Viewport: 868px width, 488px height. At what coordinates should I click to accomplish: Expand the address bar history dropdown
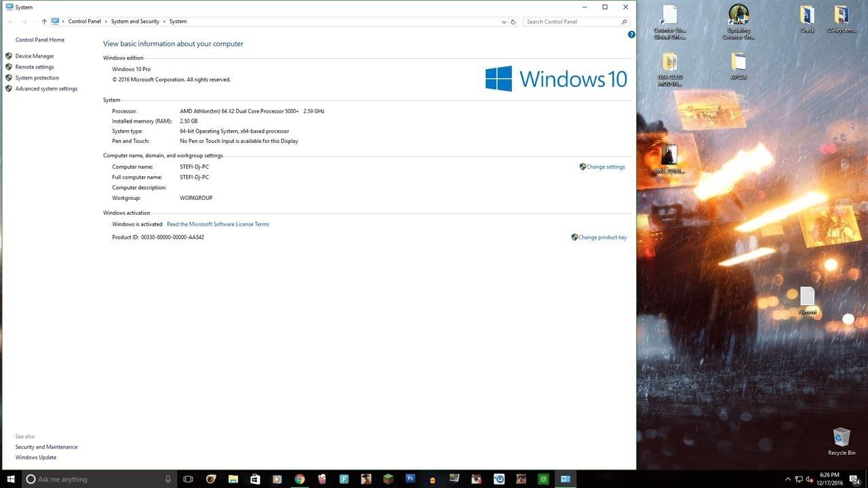click(x=504, y=22)
